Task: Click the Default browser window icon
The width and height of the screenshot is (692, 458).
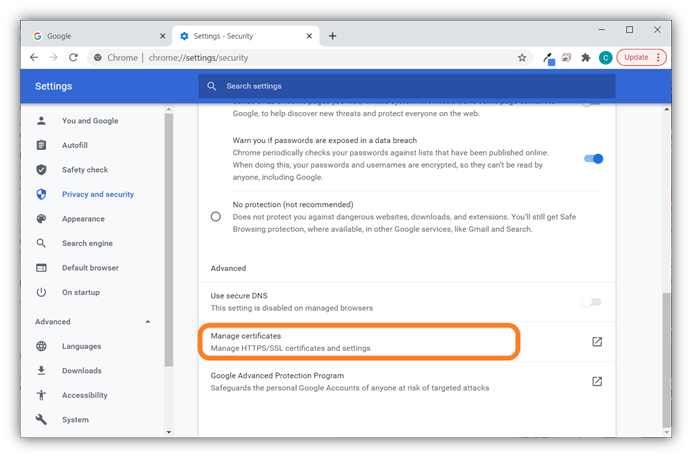Action: click(x=41, y=268)
